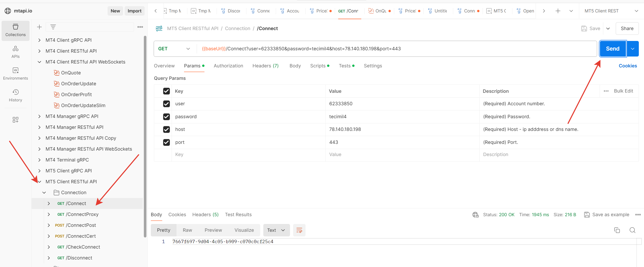Click the Send button

(x=613, y=48)
